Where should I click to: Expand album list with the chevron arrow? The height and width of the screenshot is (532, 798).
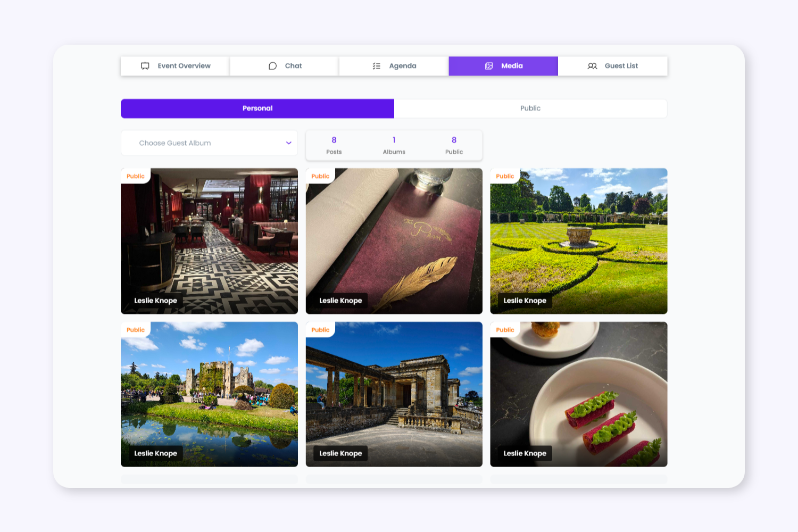pos(288,143)
